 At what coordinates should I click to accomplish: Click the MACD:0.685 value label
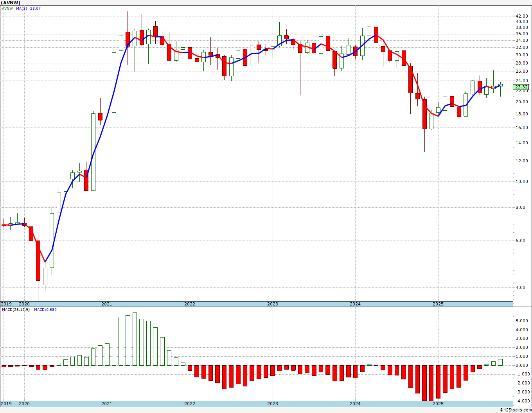pyautogui.click(x=45, y=310)
